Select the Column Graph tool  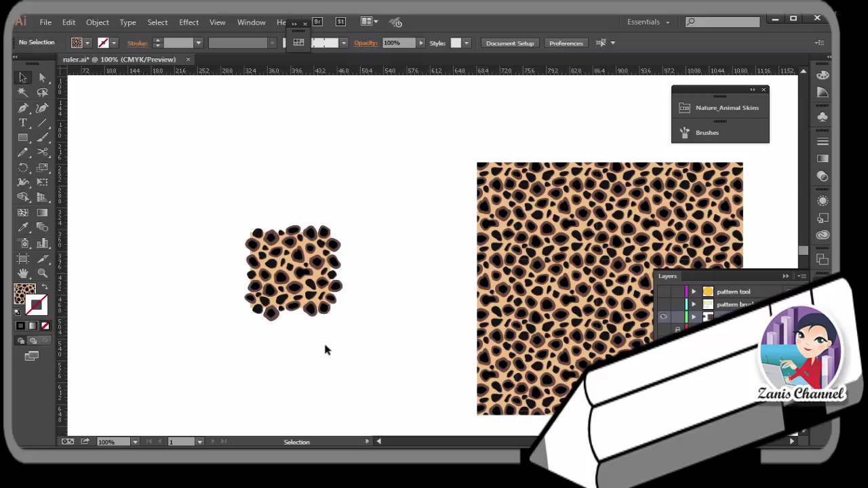tap(42, 243)
